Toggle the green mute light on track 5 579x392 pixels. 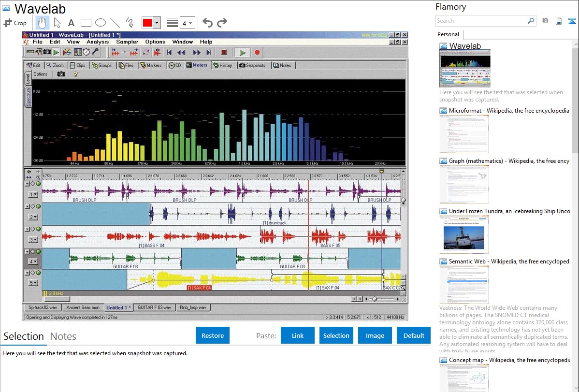pos(38,273)
